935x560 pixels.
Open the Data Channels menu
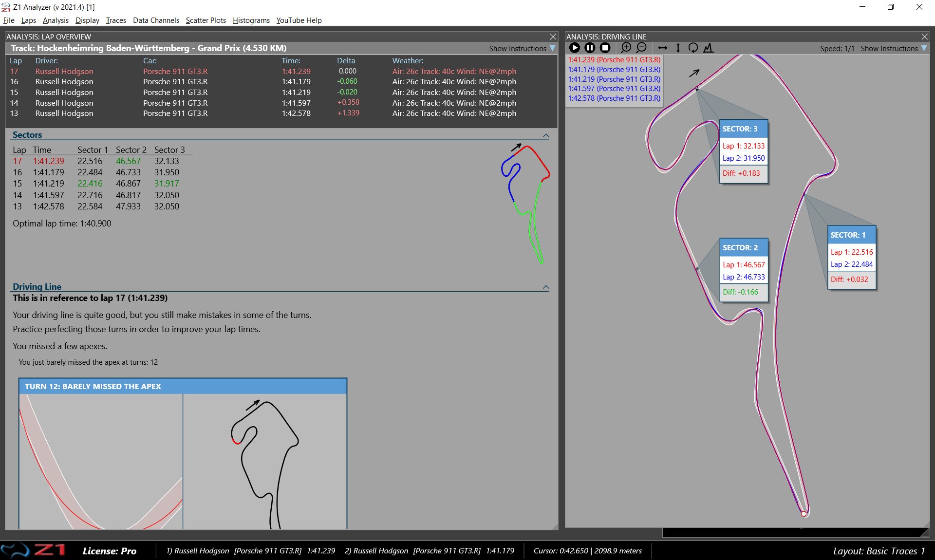point(156,20)
